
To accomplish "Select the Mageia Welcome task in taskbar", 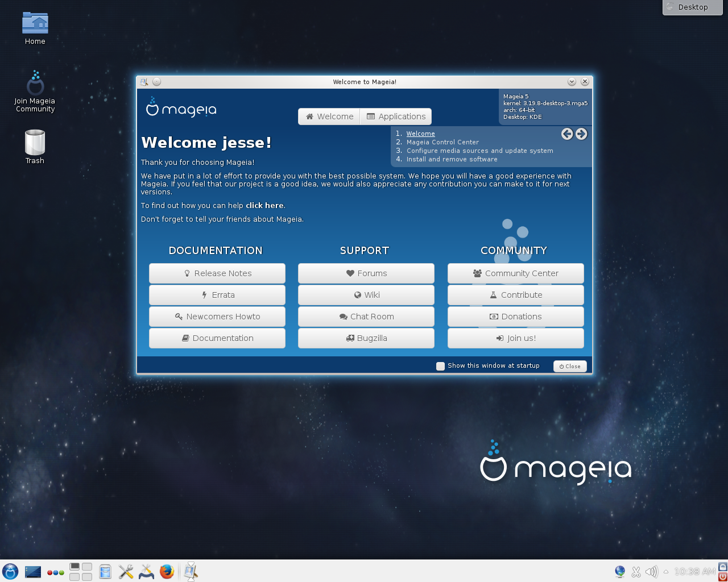I will [191, 571].
